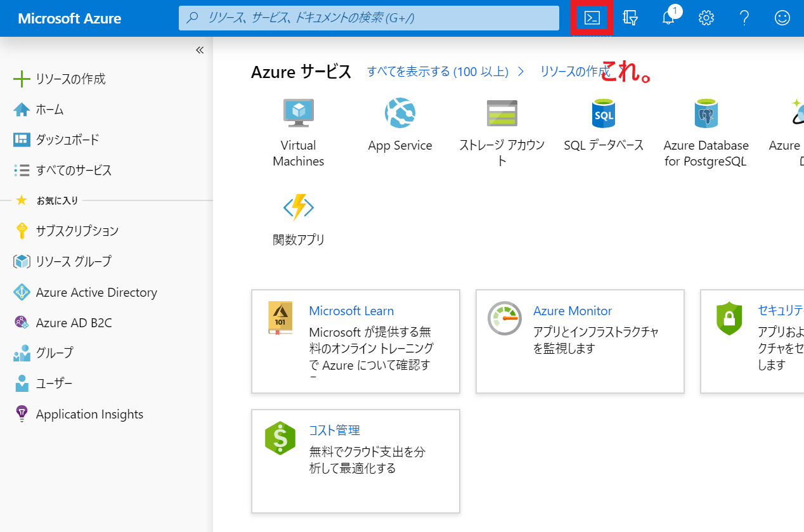Open the Function App lightning icon
The width and height of the screenshot is (804, 532).
(298, 207)
